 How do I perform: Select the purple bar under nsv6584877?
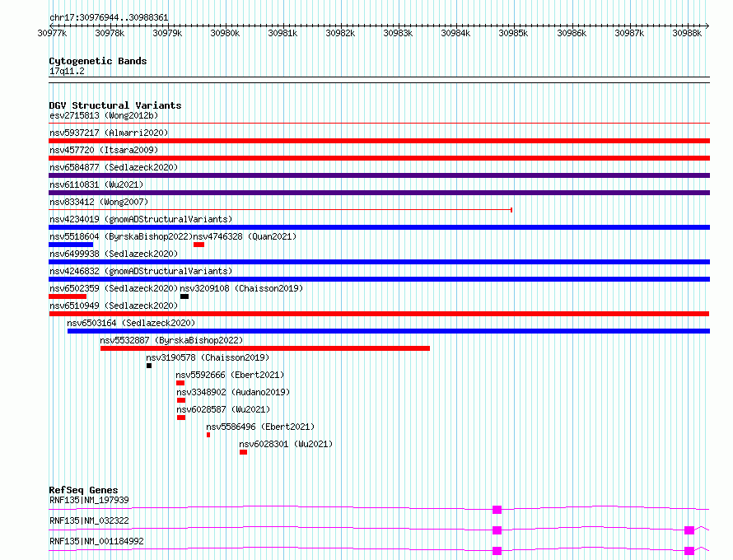point(379,175)
